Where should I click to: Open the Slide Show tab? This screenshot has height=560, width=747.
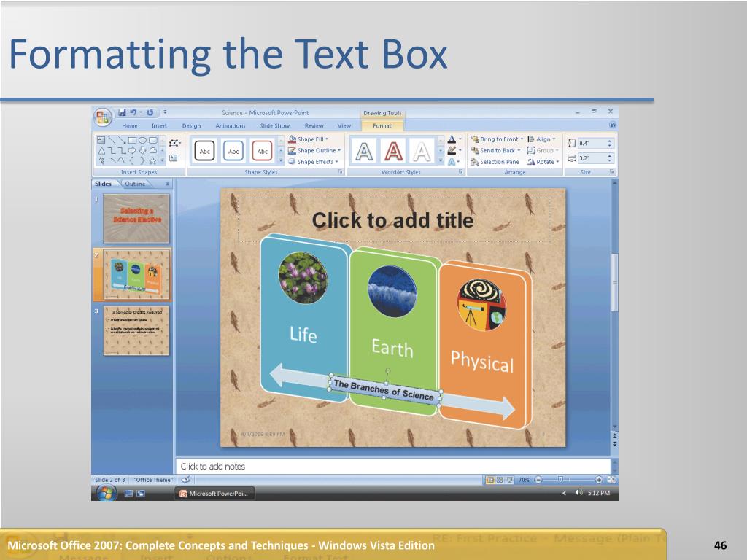[x=274, y=125]
